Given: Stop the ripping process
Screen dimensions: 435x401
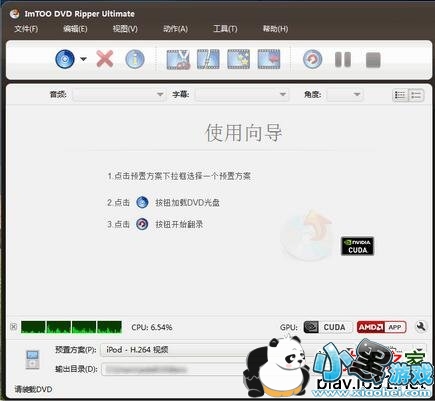Looking at the screenshot, I should [373, 60].
